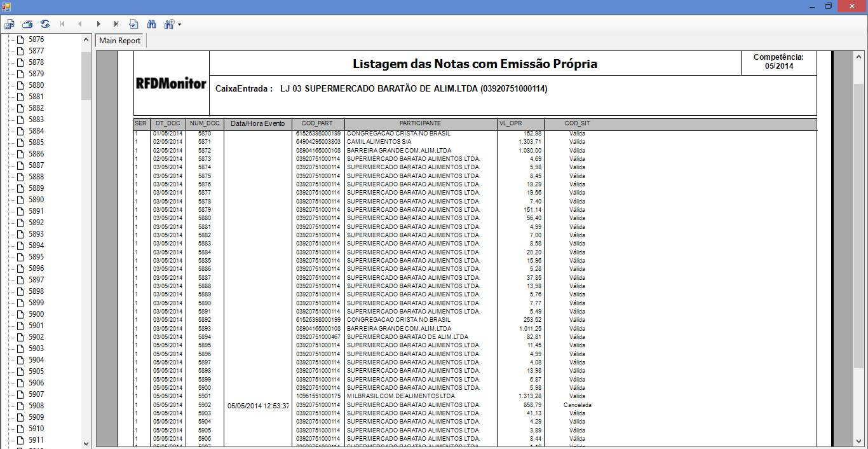This screenshot has width=868, height=449.
Task: Select group 5880 in the tree
Action: point(36,85)
